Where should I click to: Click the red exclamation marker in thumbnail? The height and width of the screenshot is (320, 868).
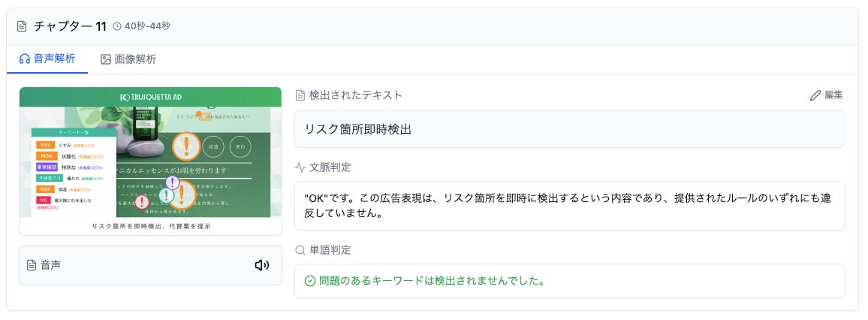(x=141, y=201)
